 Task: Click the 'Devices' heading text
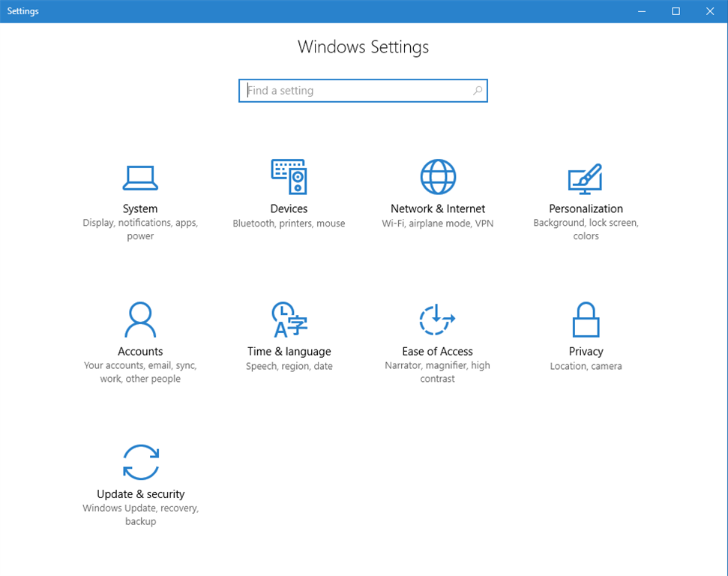(x=289, y=209)
